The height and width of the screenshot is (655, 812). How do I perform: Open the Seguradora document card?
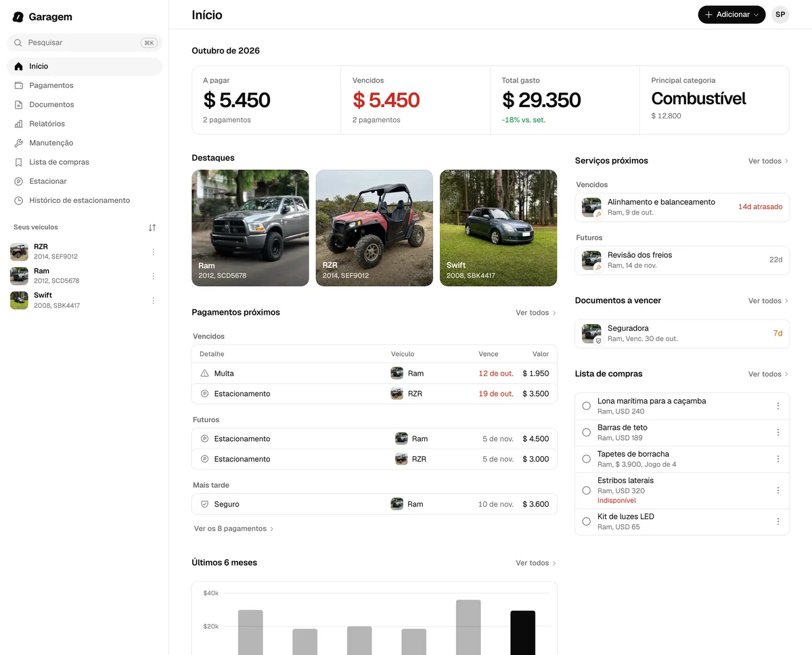[682, 334]
